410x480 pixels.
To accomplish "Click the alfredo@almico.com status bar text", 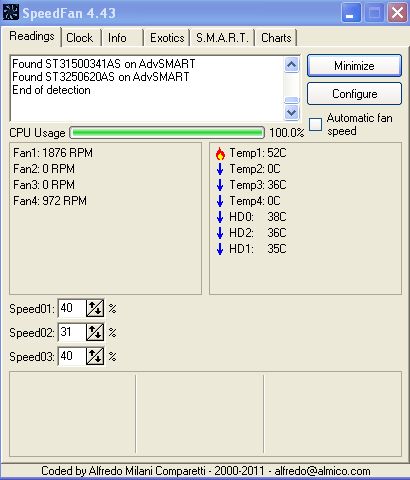I will (322, 471).
